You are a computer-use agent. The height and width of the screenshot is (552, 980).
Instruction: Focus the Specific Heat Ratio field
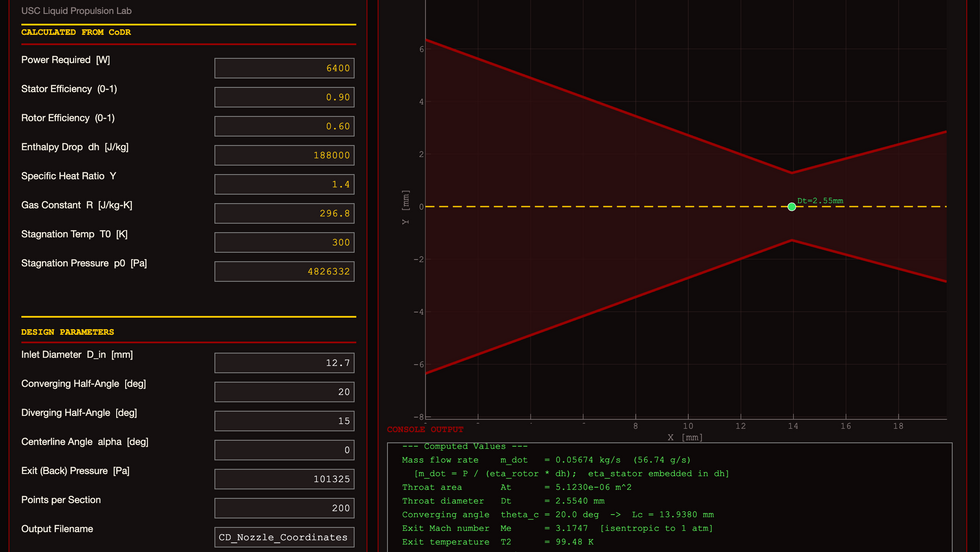[x=284, y=184]
